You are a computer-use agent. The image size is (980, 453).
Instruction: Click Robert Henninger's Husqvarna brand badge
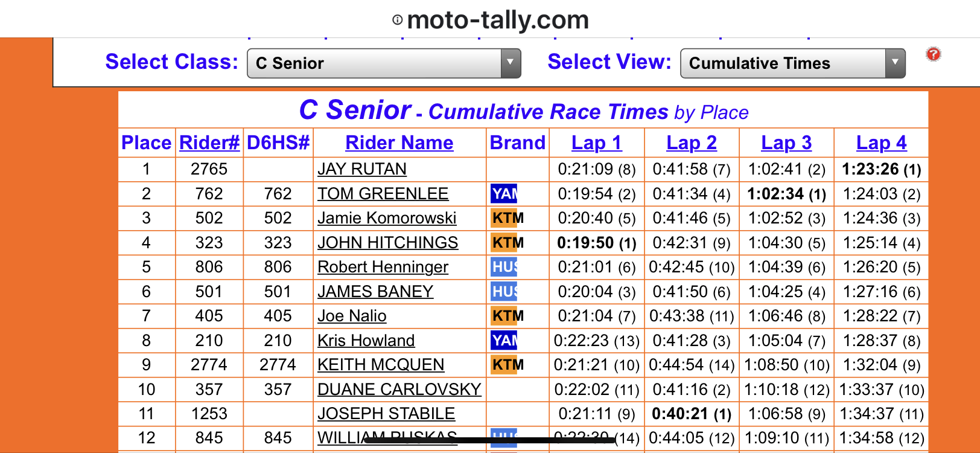[504, 267]
